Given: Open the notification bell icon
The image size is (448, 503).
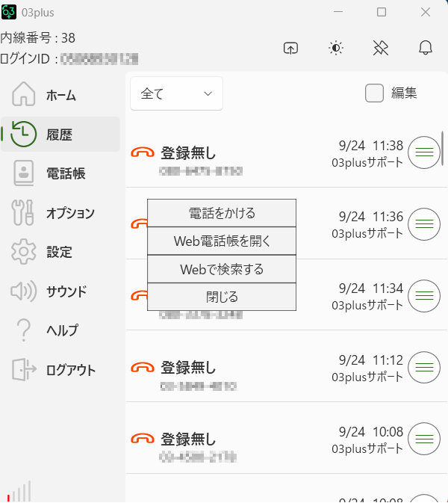Looking at the screenshot, I should pos(426,48).
